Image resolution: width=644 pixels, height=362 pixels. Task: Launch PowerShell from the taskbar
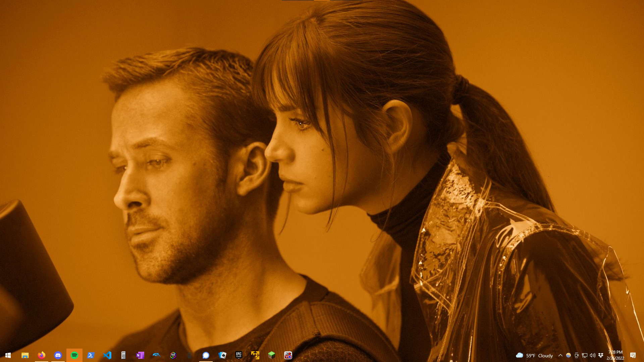[91, 355]
